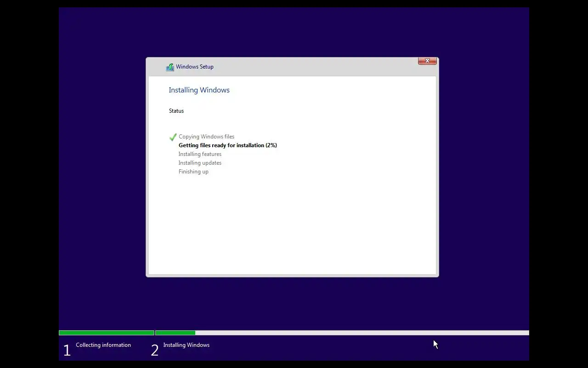Click the 'Installing features' status line
588x368 pixels.
(200, 154)
